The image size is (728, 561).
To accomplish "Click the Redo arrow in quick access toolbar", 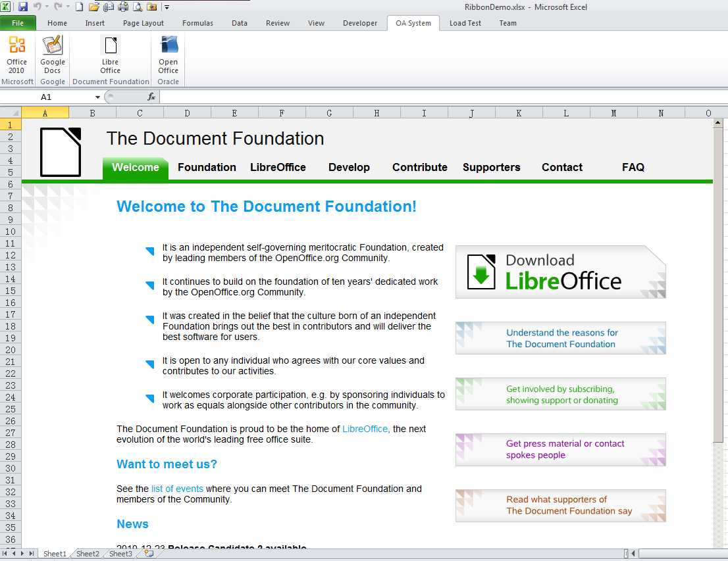I will (58, 7).
